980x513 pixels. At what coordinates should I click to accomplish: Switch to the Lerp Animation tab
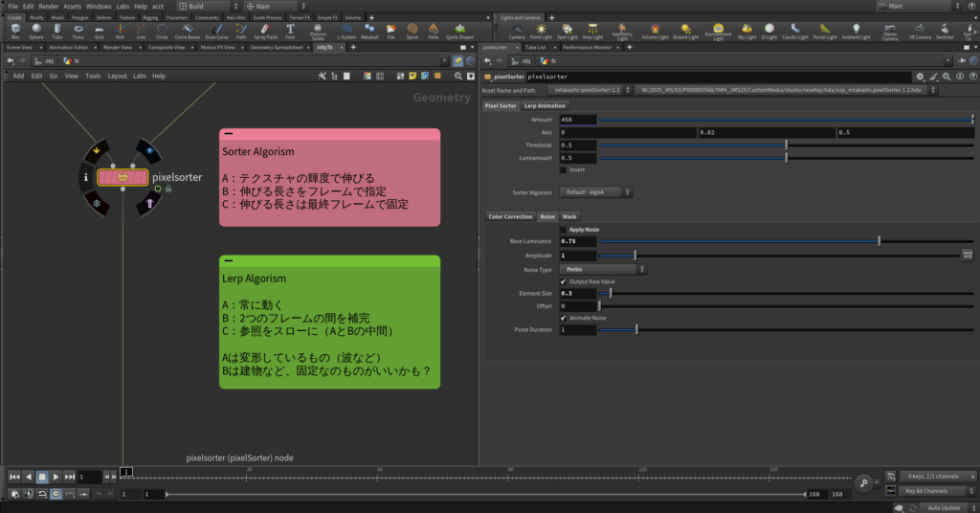[x=545, y=105]
